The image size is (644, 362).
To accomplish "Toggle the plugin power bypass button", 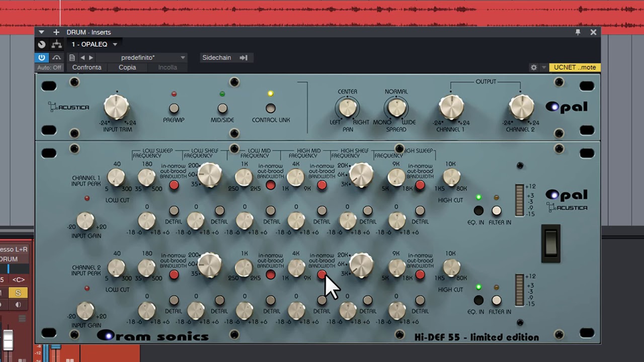I will pos(42,58).
